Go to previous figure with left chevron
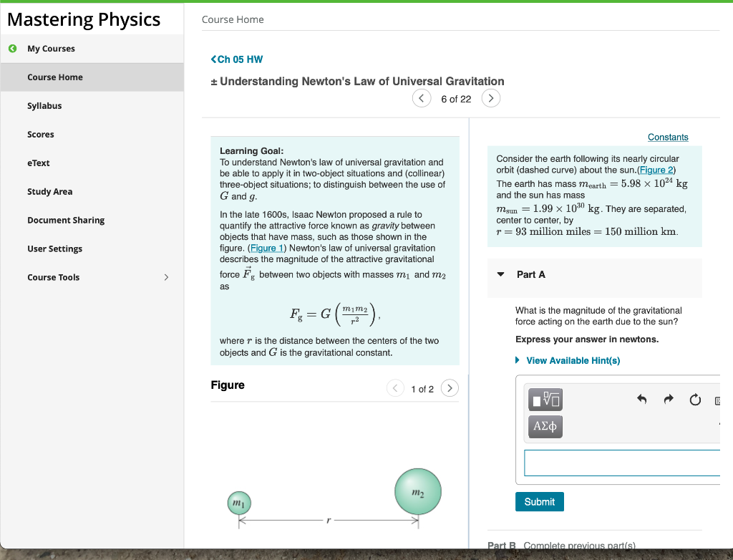The width and height of the screenshot is (733, 560). click(x=395, y=388)
